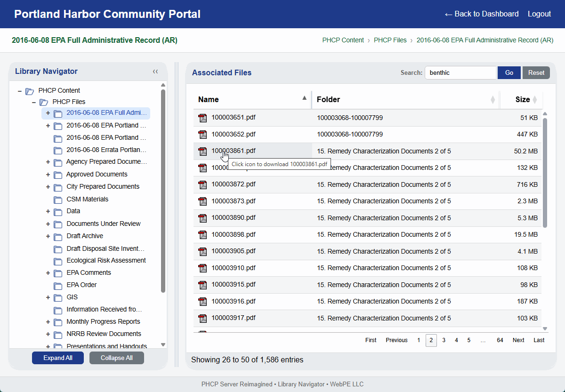Open PHCP Content breadcrumb link
This screenshot has width=565, height=392.
pyautogui.click(x=343, y=40)
